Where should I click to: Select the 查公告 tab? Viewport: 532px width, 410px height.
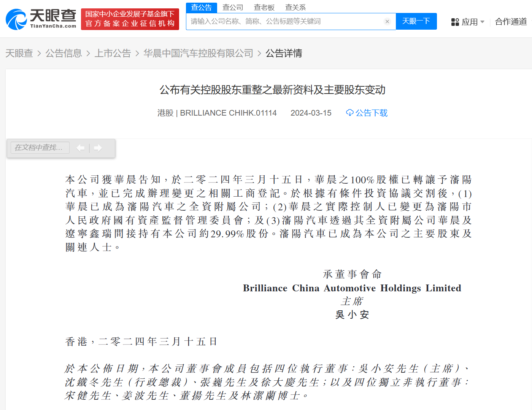click(201, 8)
